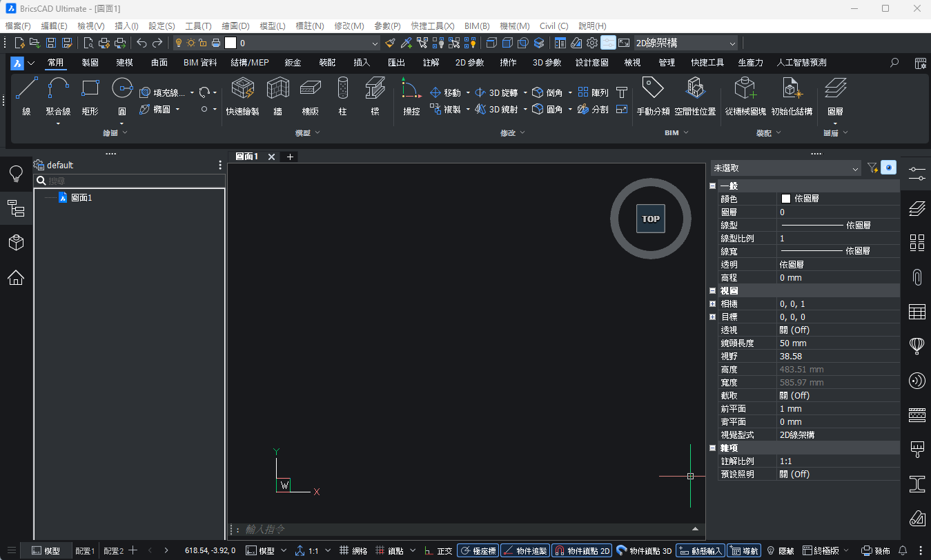Viewport: 931px width, 560px height.
Task: Toggle Polar tracking (極座標)
Action: point(478,550)
